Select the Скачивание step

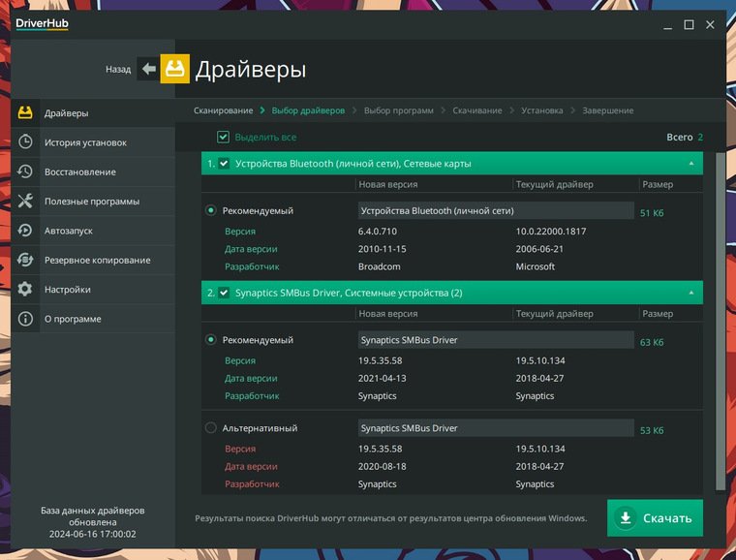[476, 110]
